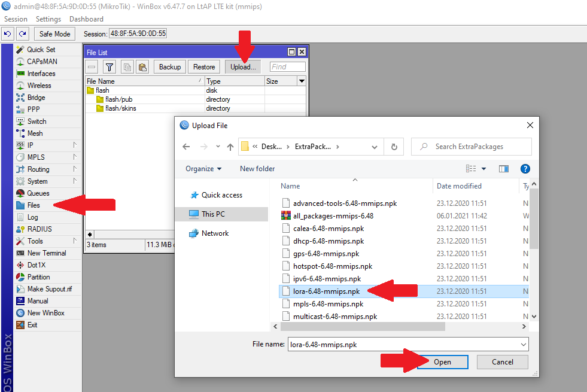Click Exit in the sidebar
This screenshot has height=392, width=587.
coord(47,325)
